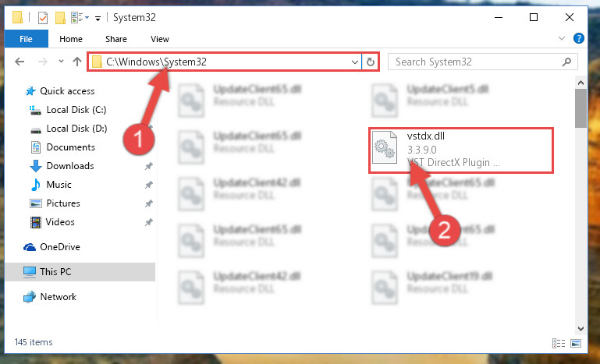Expand the address bar history dropdown

coord(355,62)
